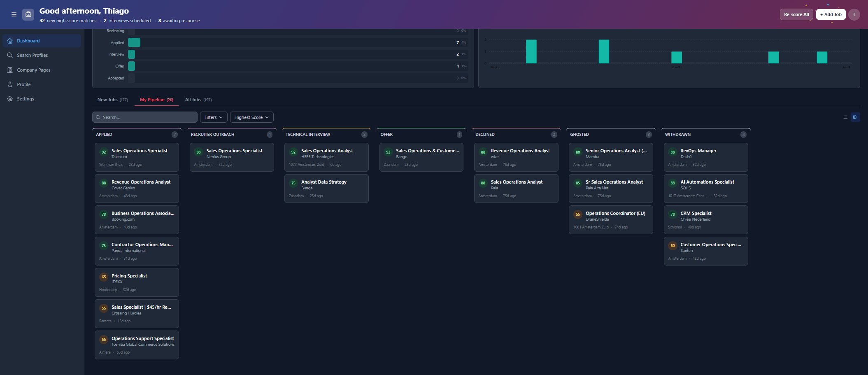Click the Search Profiles magnifier icon
Screen dimensions: 868x375
tap(10, 55)
